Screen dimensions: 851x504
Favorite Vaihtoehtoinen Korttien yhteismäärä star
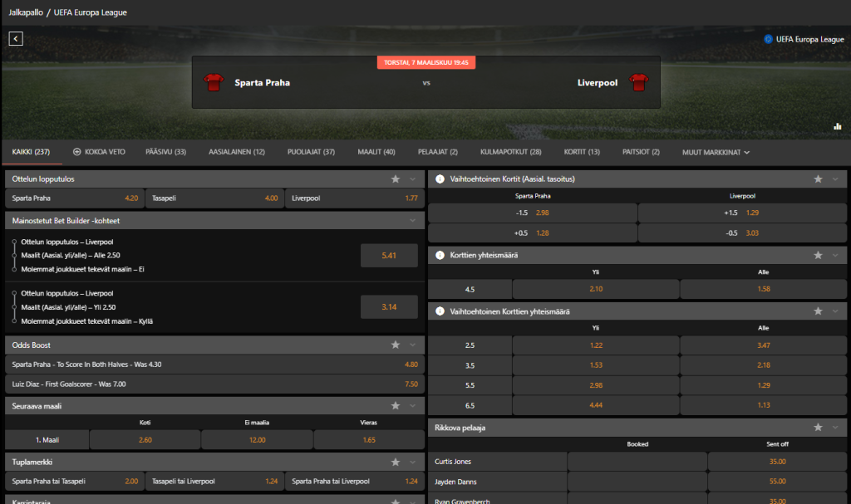point(818,311)
